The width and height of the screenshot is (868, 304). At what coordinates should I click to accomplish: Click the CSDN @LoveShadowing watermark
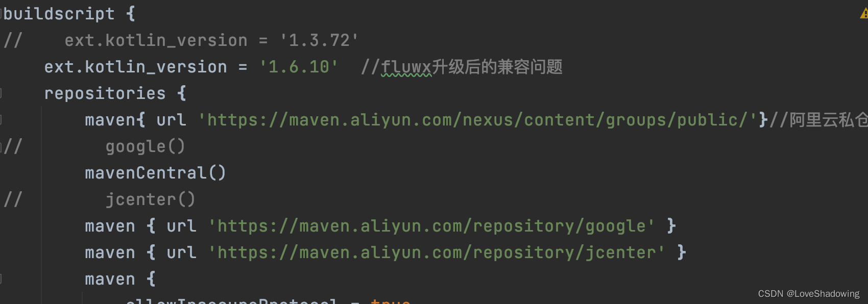[809, 294]
